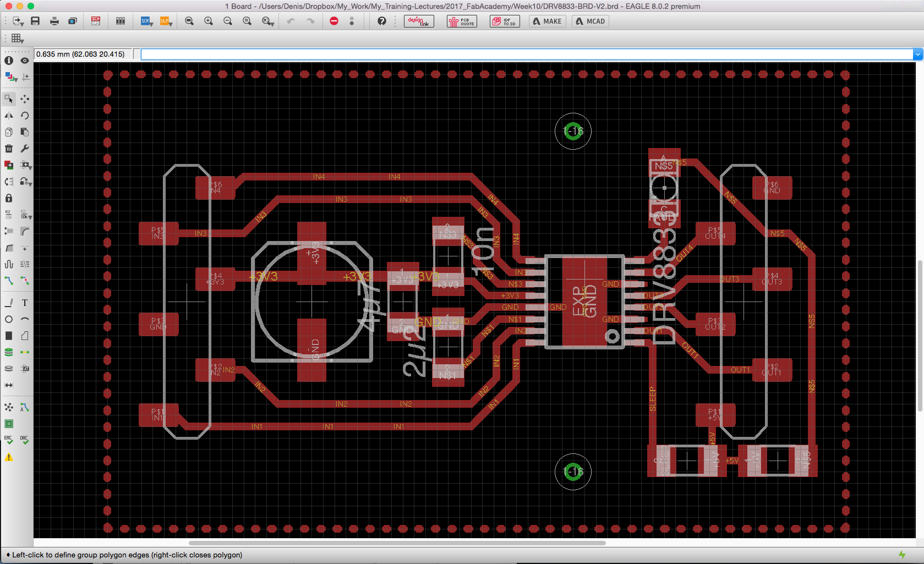Select the Circle drawing tool

(x=9, y=319)
